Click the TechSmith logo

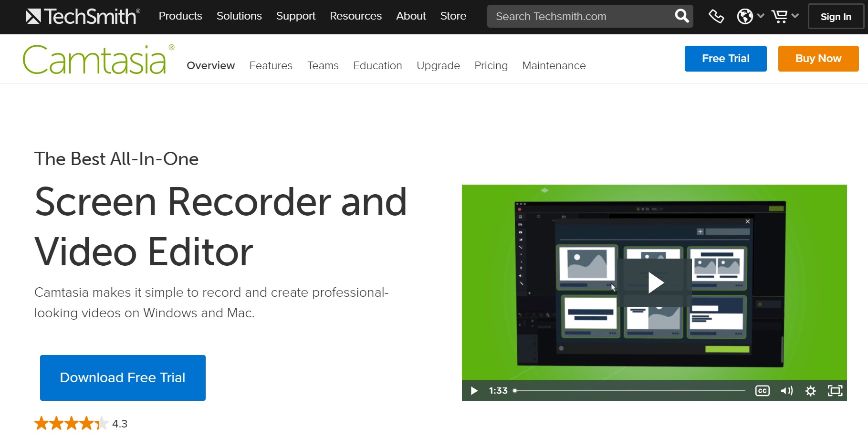83,16
